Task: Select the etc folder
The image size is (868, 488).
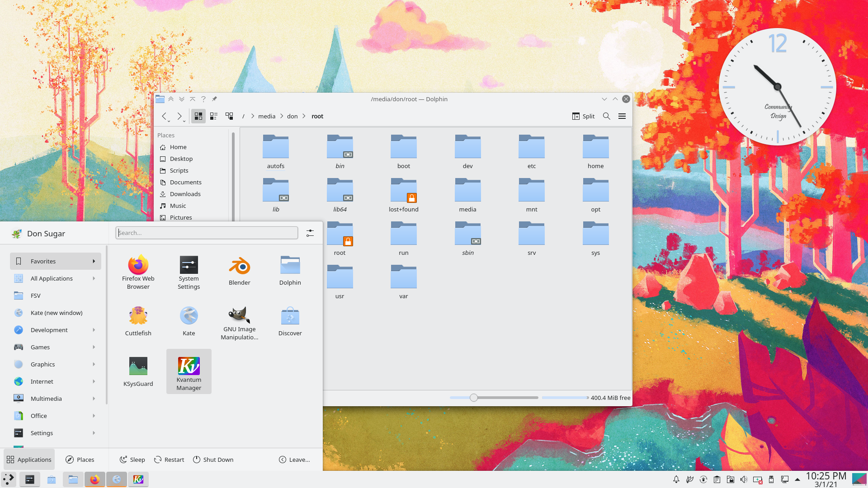Action: 532,152
